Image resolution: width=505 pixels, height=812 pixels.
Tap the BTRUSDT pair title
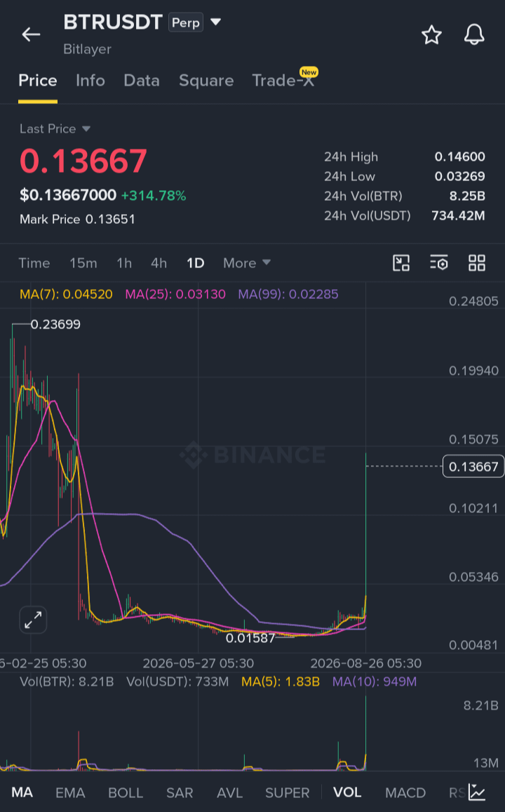point(114,22)
